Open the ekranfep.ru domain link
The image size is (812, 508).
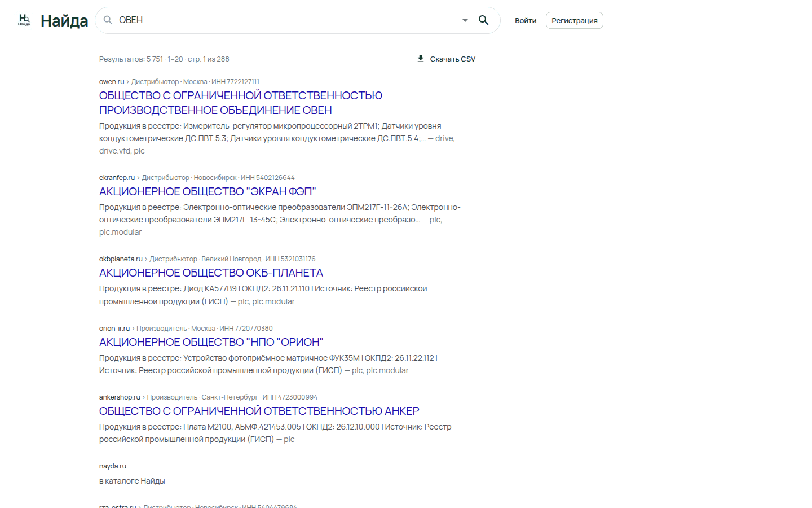point(117,178)
